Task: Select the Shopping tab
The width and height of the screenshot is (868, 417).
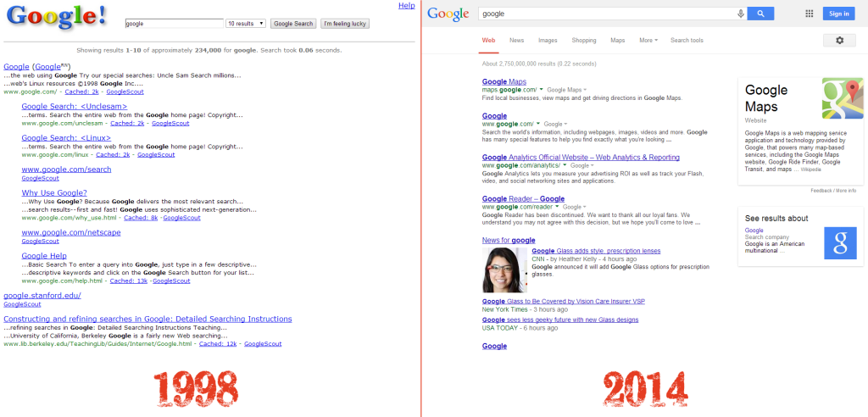Action: (584, 41)
